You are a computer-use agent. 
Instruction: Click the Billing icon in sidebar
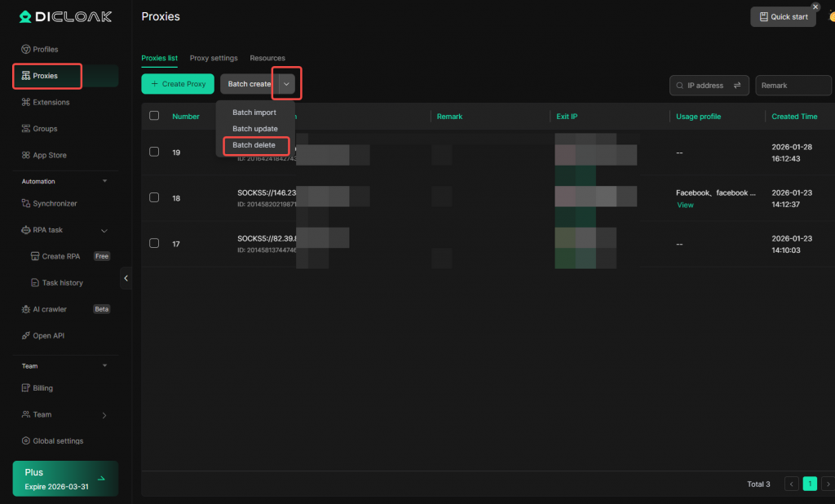26,388
